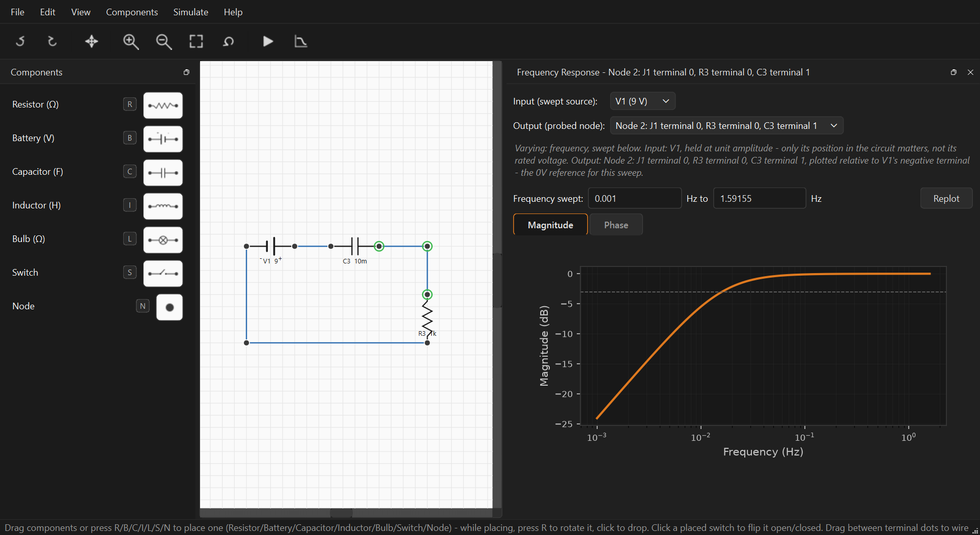Open the Input swept source dropdown
The image size is (980, 535).
(x=642, y=101)
